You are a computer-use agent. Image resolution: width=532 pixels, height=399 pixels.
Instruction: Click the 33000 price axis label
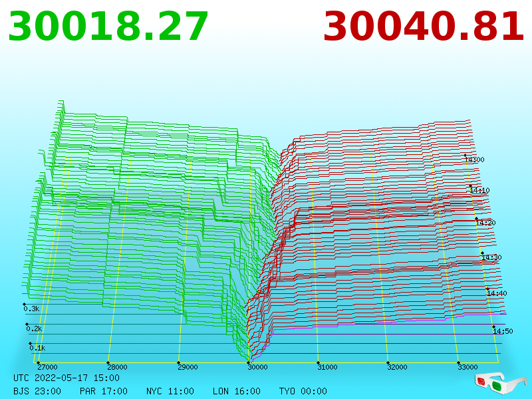(467, 367)
